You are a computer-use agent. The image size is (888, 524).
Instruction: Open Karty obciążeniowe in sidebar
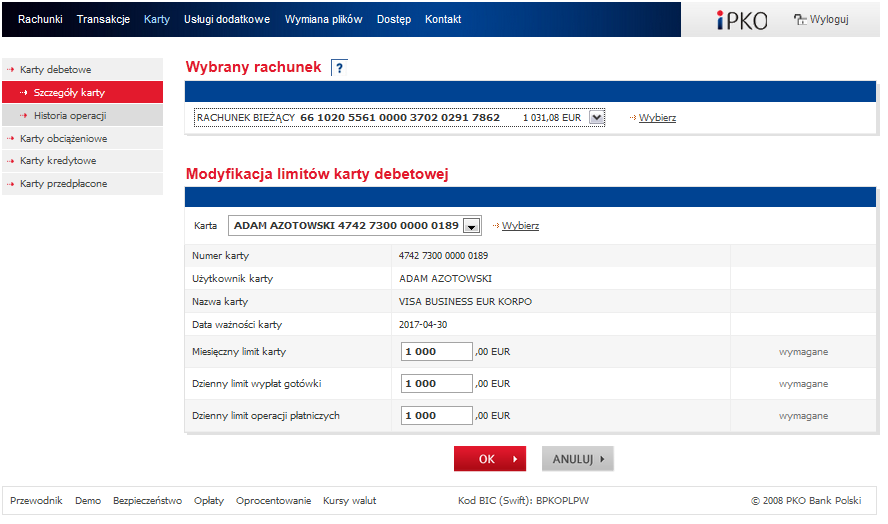(x=83, y=138)
